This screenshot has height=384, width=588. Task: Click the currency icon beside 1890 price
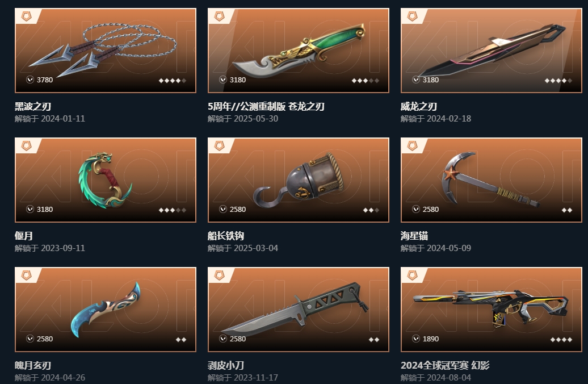pos(416,339)
